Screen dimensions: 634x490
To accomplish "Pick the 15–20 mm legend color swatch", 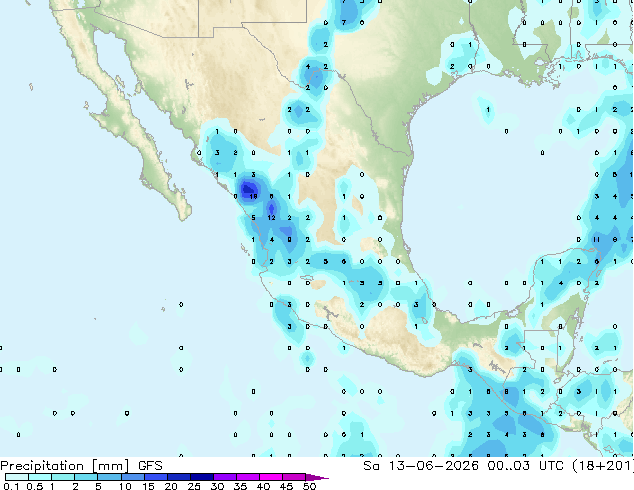I will coord(155,477).
